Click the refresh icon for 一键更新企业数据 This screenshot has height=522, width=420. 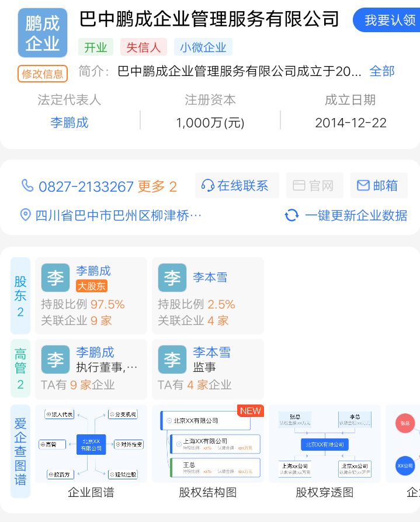pos(291,215)
